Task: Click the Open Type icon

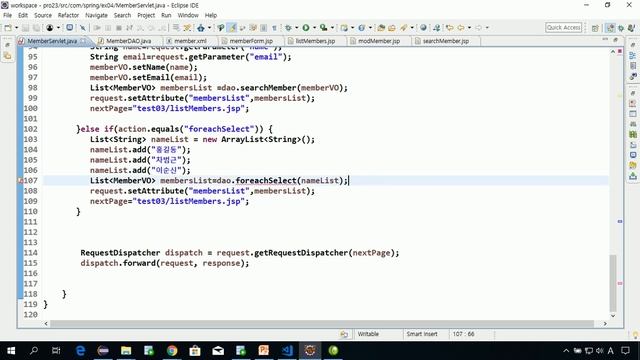Action: tap(381, 28)
